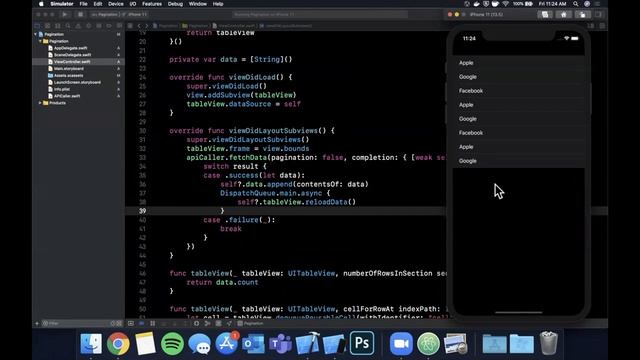Open the Help menu
Image resolution: width=640 pixels, height=360 pixels.
coord(218,4)
